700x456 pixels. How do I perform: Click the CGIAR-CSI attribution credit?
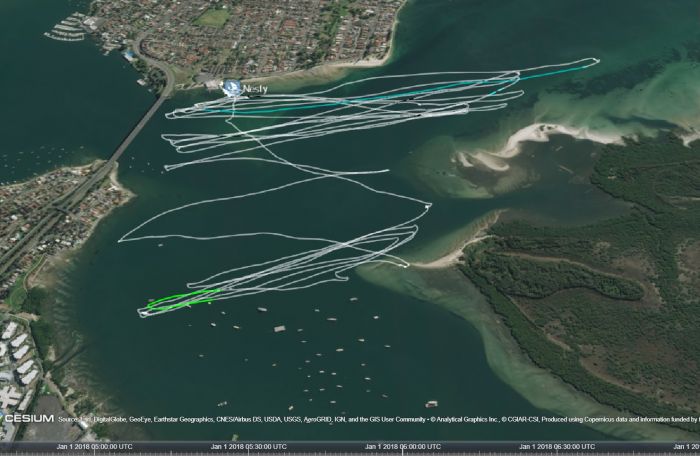coord(522,419)
